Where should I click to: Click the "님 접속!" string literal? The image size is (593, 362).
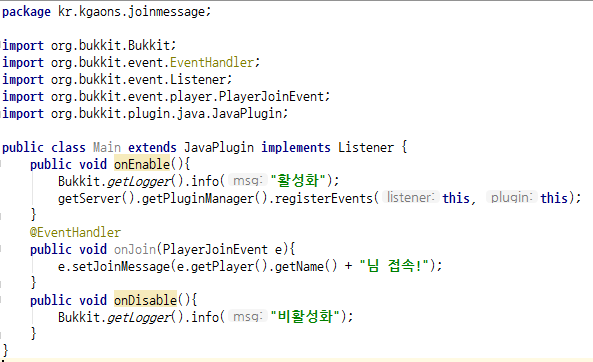(x=394, y=266)
